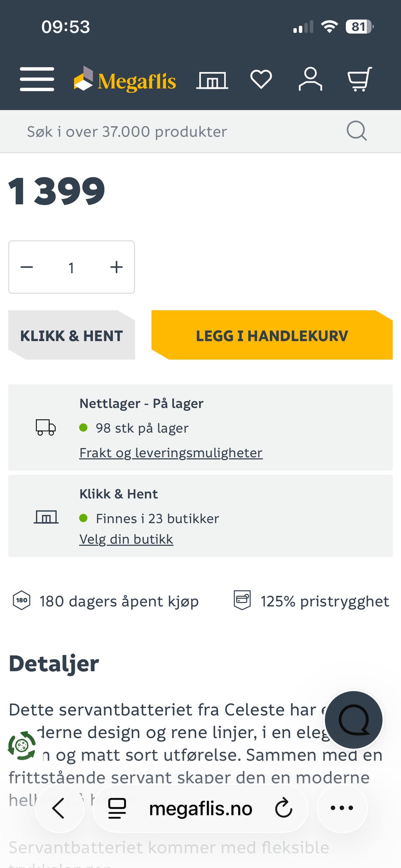Select the store finder icon in the header
This screenshot has width=401, height=868.
[x=212, y=79]
